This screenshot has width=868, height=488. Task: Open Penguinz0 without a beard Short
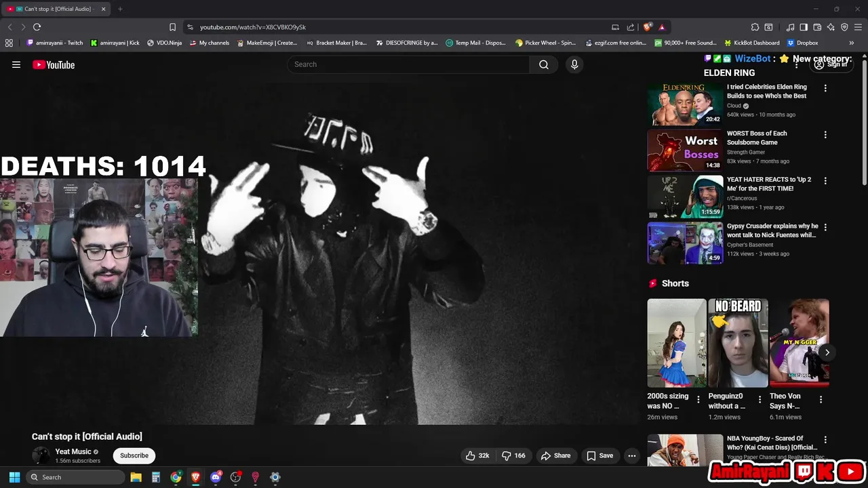point(738,343)
